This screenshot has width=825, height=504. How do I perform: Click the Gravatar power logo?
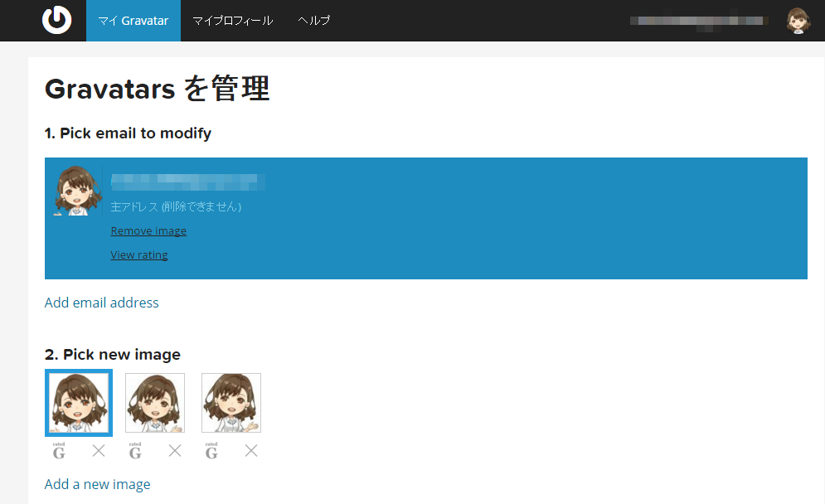pos(57,21)
